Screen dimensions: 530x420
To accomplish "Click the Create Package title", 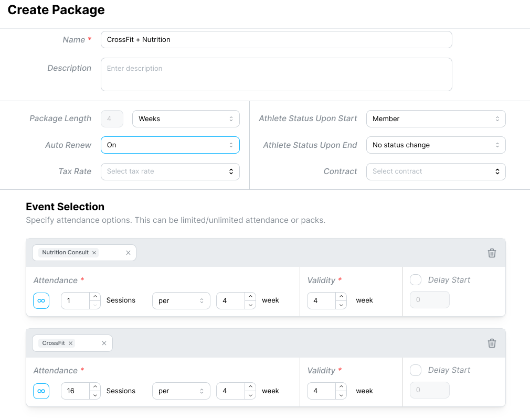I will (x=56, y=10).
